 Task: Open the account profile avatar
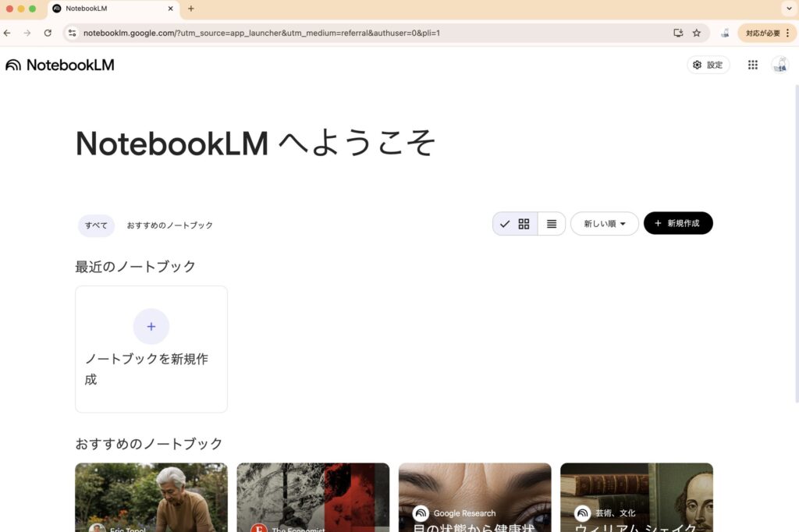click(779, 65)
